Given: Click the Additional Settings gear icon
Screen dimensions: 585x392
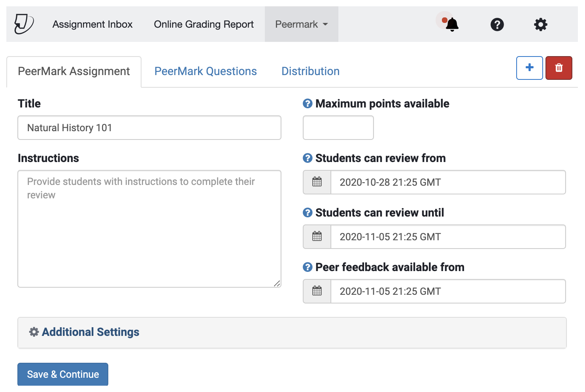Looking at the screenshot, I should pos(34,332).
